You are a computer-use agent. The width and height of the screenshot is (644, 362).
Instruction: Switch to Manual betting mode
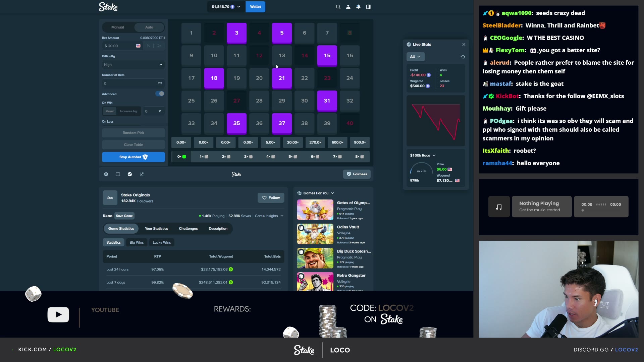click(x=118, y=27)
